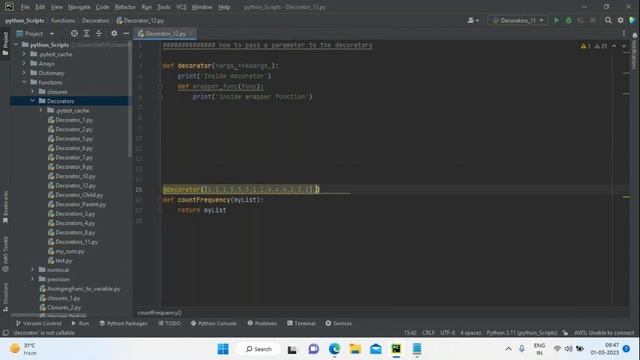Viewport: 640px width, 360px height.
Task: Expand the closures folder
Action: [32, 91]
